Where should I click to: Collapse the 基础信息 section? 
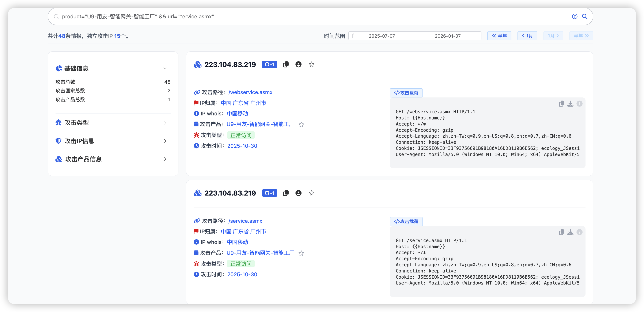pos(165,68)
